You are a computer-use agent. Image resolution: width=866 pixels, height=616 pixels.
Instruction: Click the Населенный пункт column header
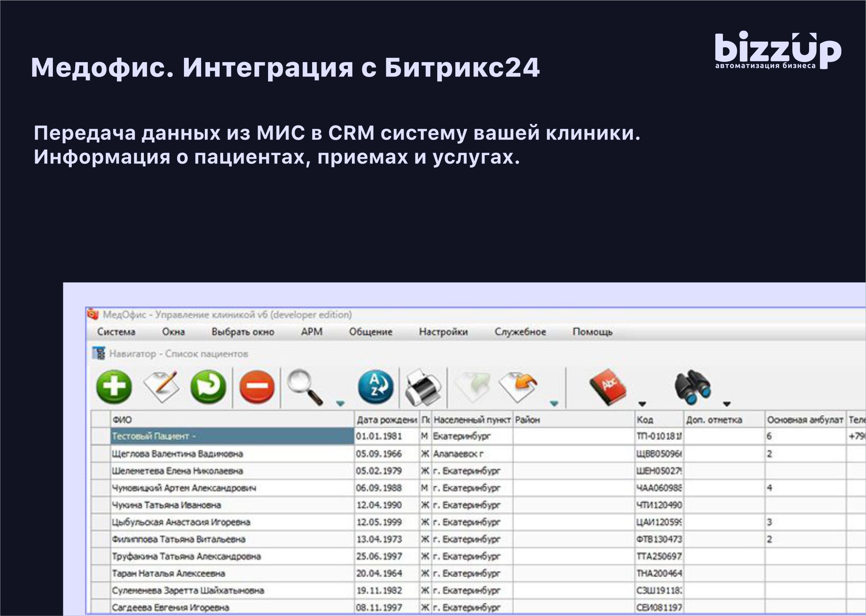[x=472, y=420]
